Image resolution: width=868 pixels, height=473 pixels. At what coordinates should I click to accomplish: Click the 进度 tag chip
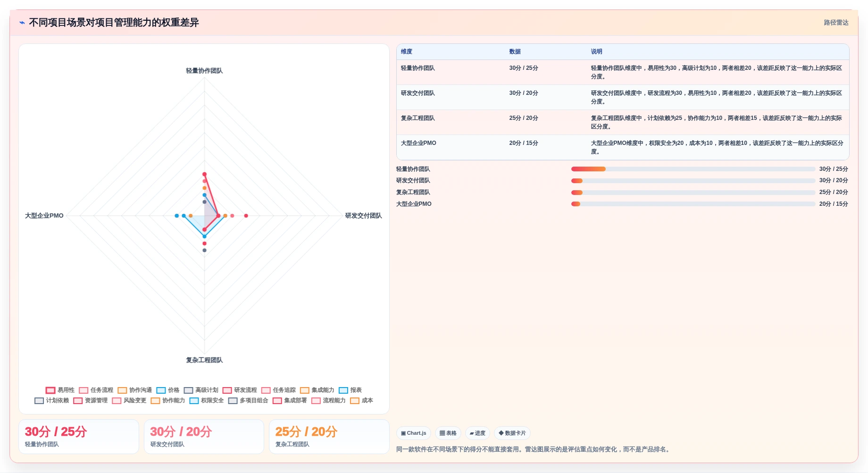coord(477,433)
